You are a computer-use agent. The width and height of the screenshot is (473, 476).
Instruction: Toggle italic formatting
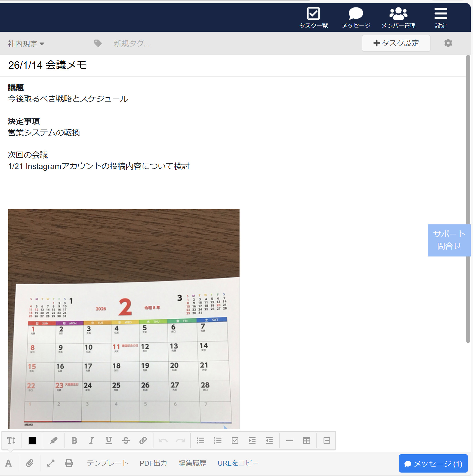[x=91, y=440]
